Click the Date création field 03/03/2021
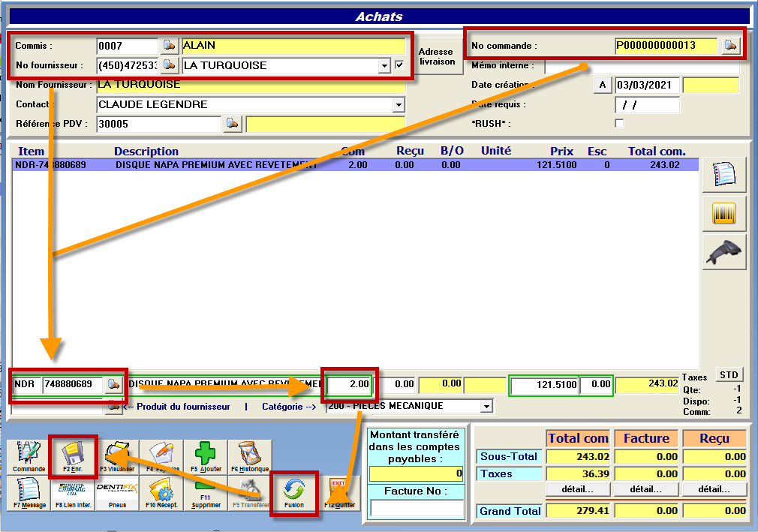This screenshot has width=758, height=532. point(647,85)
